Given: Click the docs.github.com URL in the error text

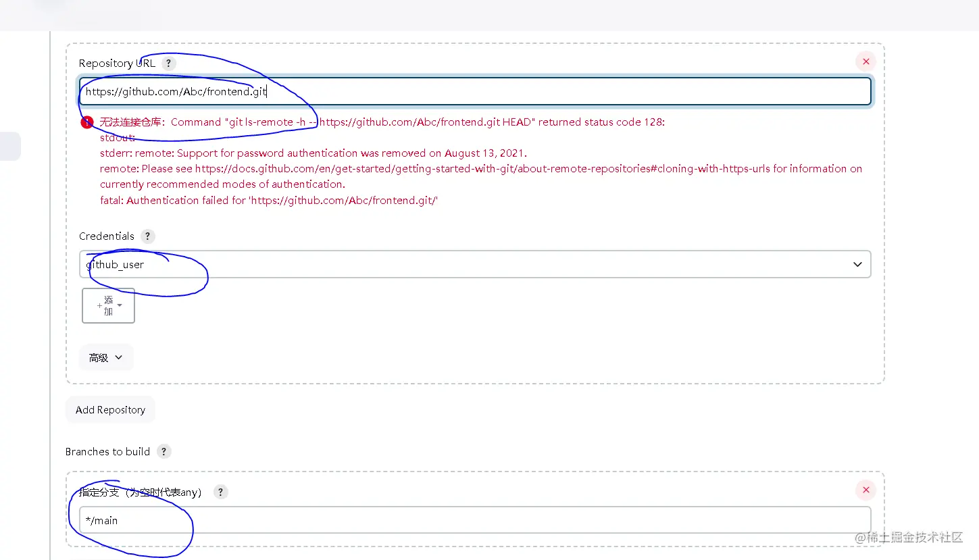Looking at the screenshot, I should 482,168.
